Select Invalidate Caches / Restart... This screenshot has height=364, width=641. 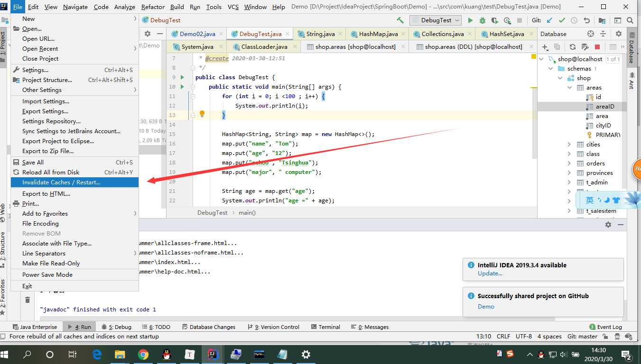tap(74, 182)
